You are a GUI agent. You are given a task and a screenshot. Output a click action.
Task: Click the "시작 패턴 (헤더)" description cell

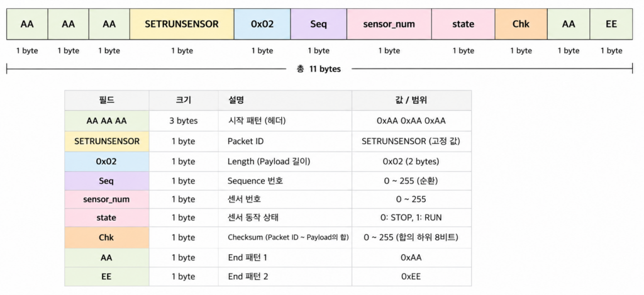point(285,121)
